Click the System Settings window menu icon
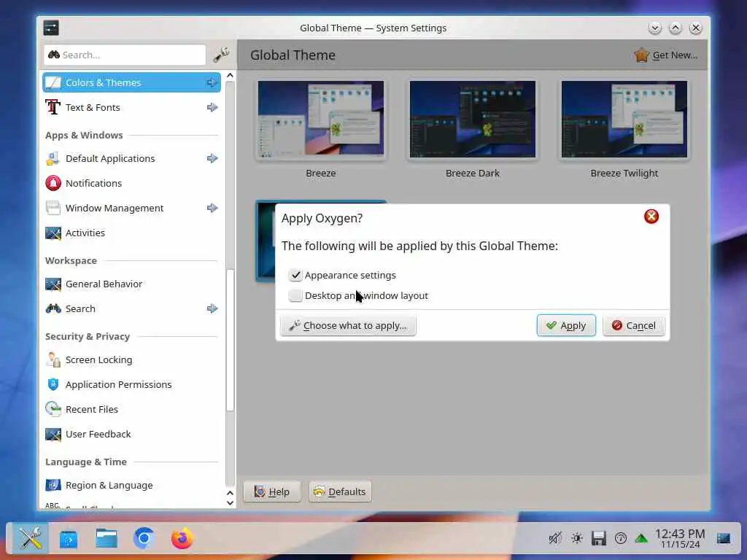The image size is (747, 560). click(x=51, y=28)
